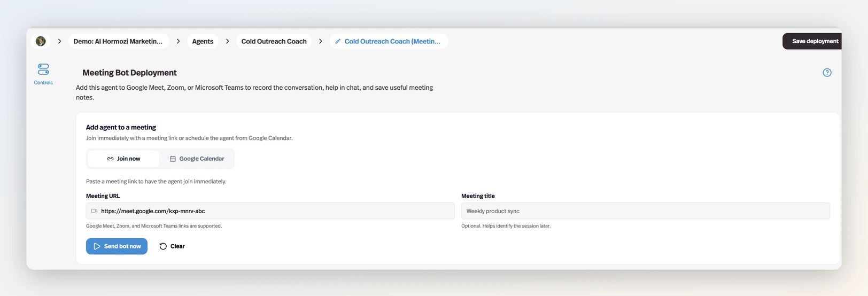
Task: Open the Demo: Al Hormozi Marketing breadcrumb
Action: [119, 41]
